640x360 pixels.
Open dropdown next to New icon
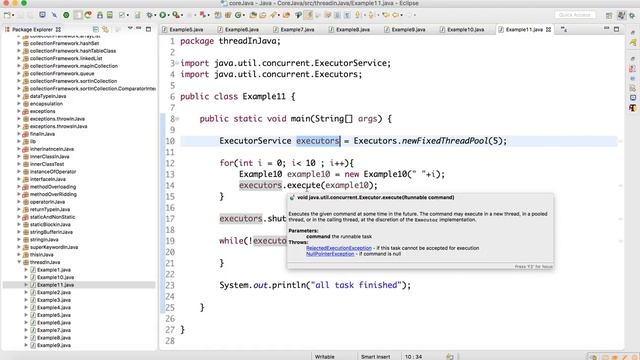13,15
